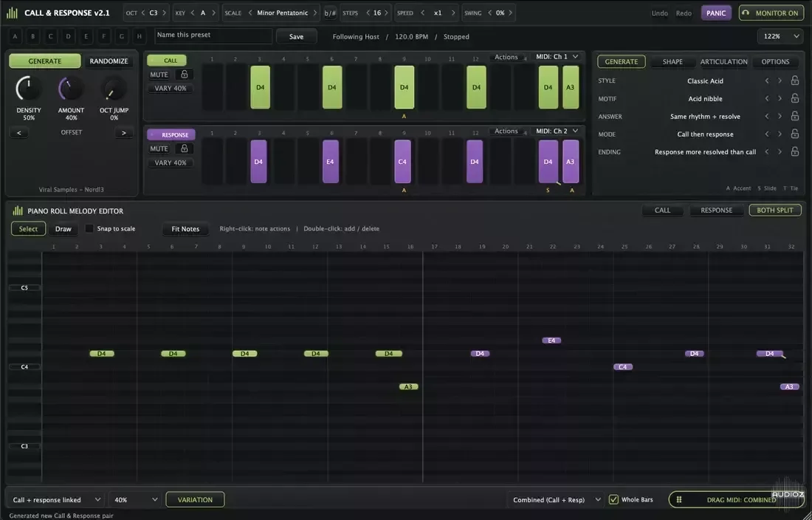Open RESPONSE track MIDI: Ch 2 dropdown
812x520 pixels.
tap(557, 131)
